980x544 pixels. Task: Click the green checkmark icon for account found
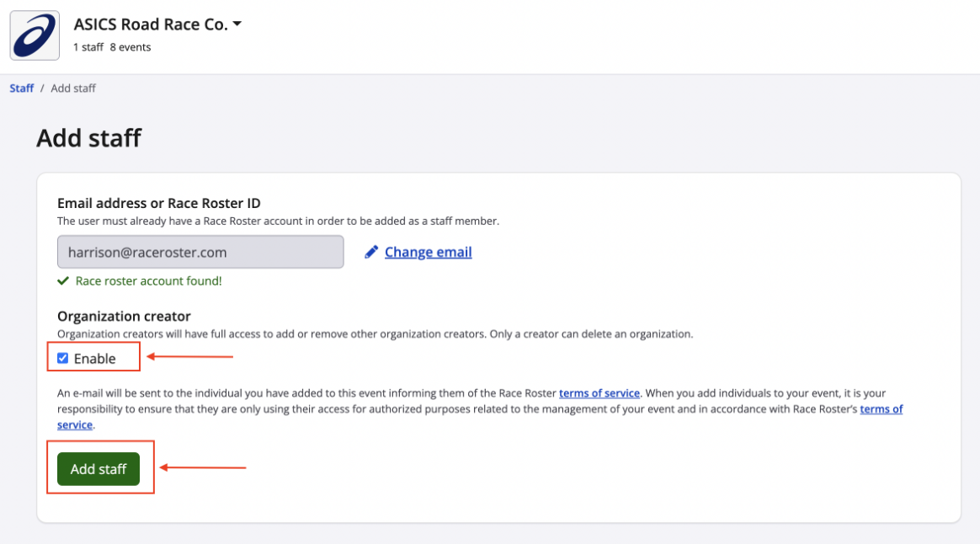click(x=63, y=281)
